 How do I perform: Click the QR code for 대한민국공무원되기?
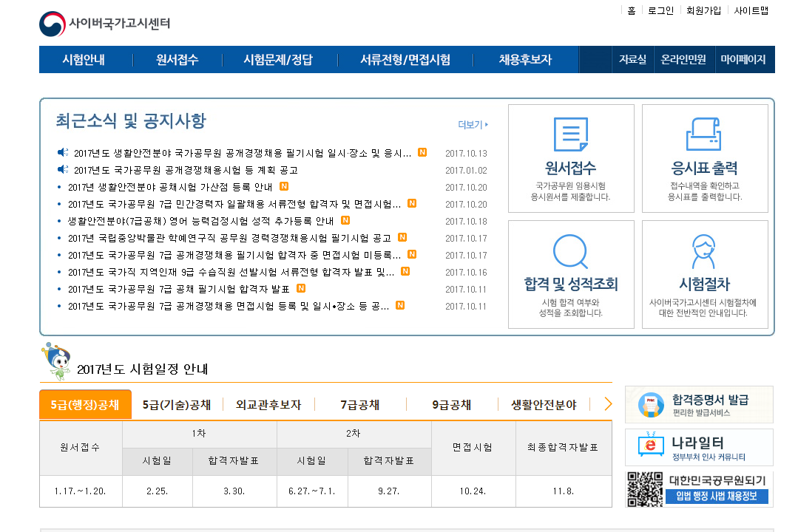645,489
